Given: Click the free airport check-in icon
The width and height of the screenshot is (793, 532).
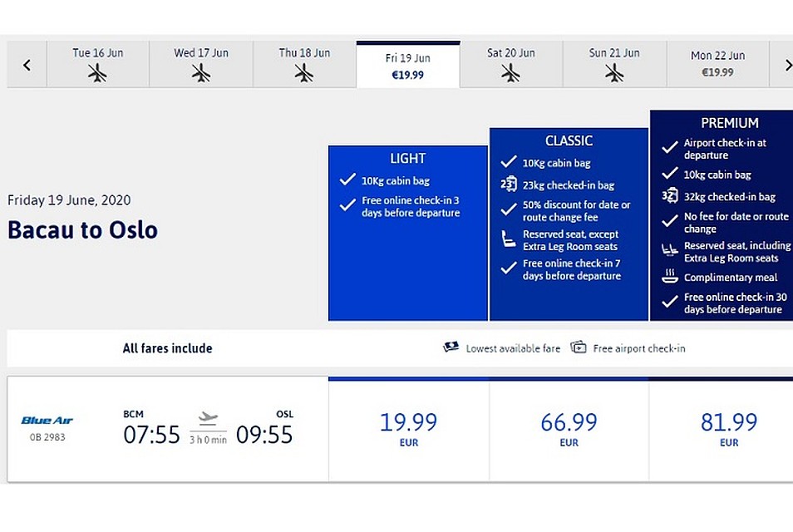Looking at the screenshot, I should click(x=579, y=347).
